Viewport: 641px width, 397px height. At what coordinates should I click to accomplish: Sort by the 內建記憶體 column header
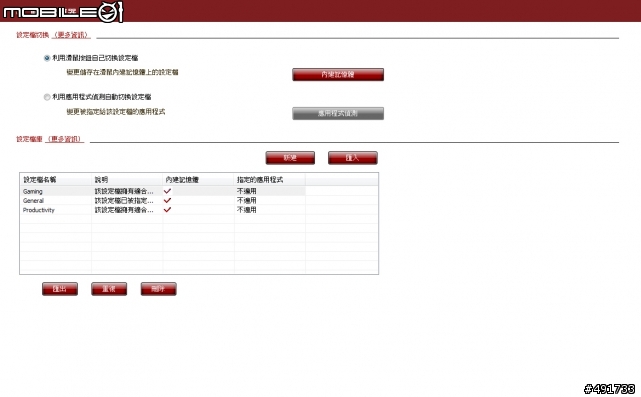(199, 179)
